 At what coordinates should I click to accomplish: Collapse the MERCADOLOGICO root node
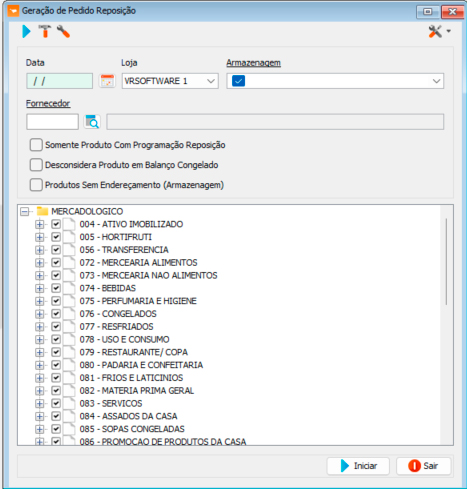point(24,211)
